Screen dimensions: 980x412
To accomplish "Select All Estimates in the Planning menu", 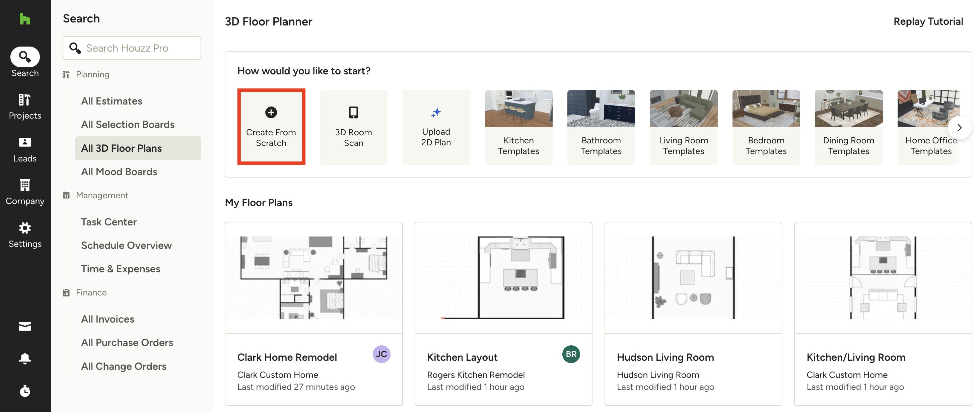I will click(x=112, y=101).
